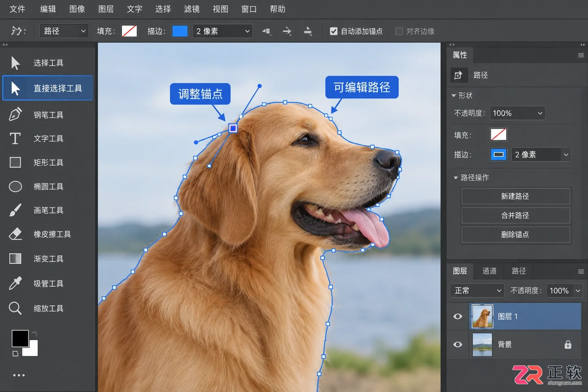Open the 文字 menu
Image resolution: width=588 pixels, height=392 pixels.
pos(134,9)
